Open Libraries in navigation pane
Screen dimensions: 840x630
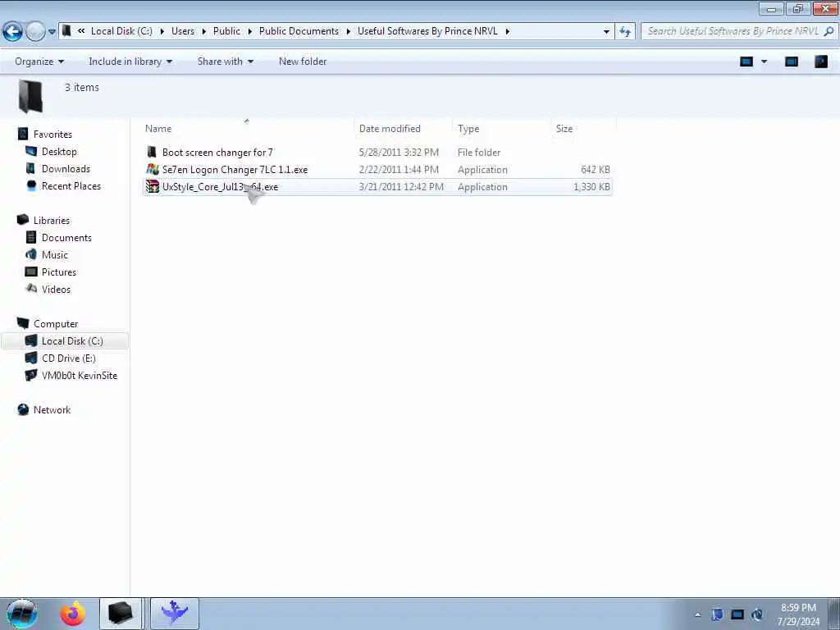(x=52, y=220)
